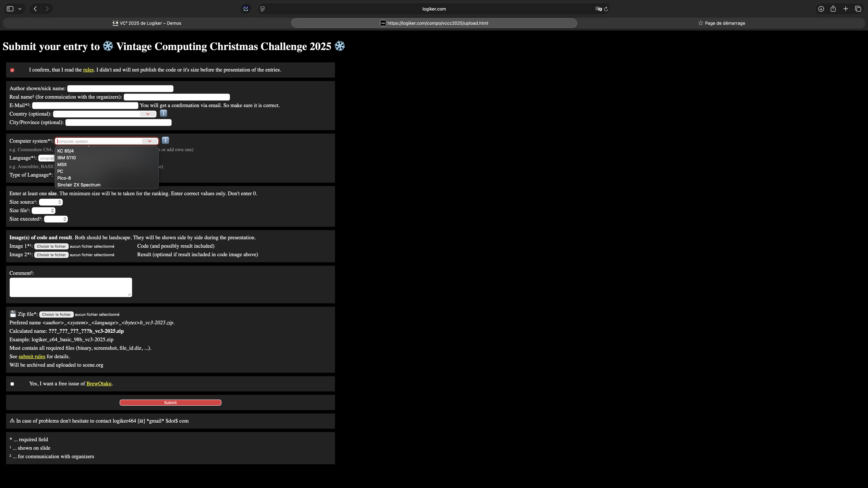The height and width of the screenshot is (488, 868).
Task: Click the Size source stepper
Action: [x=60, y=202]
